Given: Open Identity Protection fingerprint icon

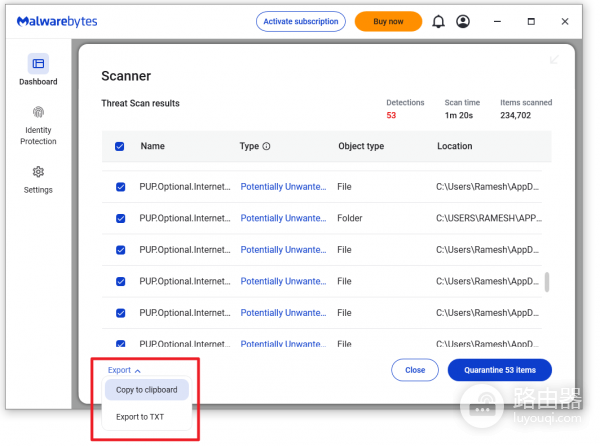Looking at the screenshot, I should (38, 112).
